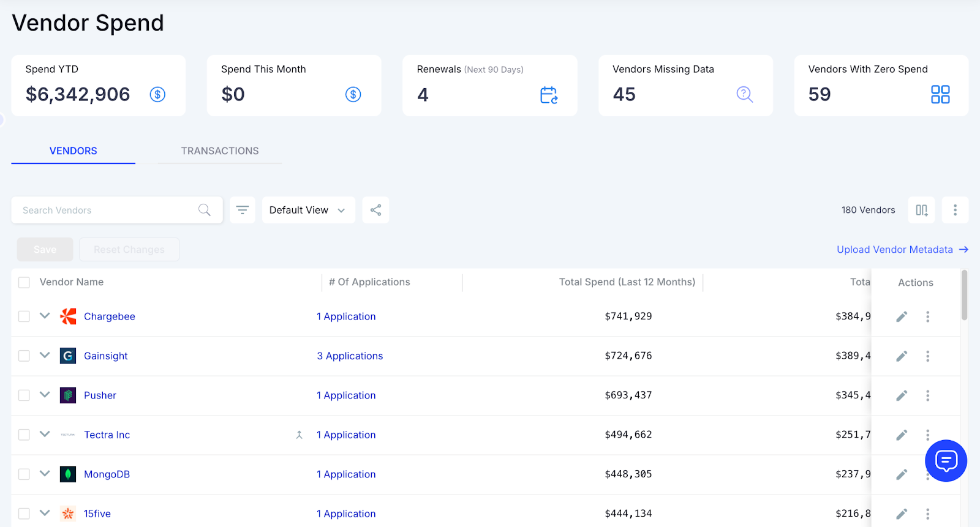980x527 pixels.
Task: Sort by Total Spend (Last 12 Months) header
Action: pyautogui.click(x=627, y=282)
